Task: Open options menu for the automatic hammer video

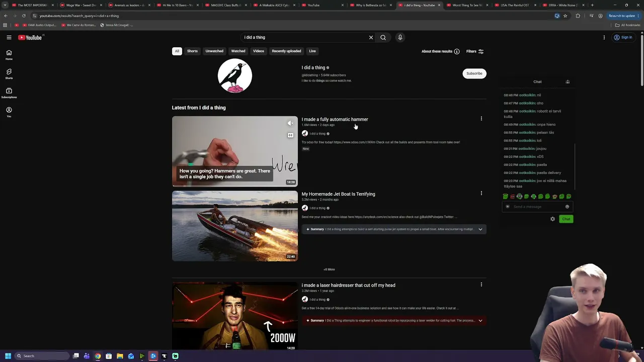Action: (481, 119)
